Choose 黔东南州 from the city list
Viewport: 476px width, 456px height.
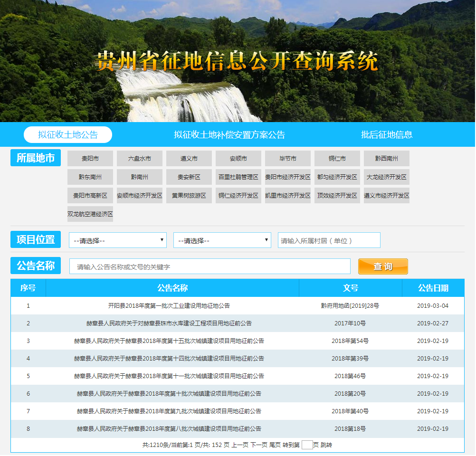tap(90, 177)
